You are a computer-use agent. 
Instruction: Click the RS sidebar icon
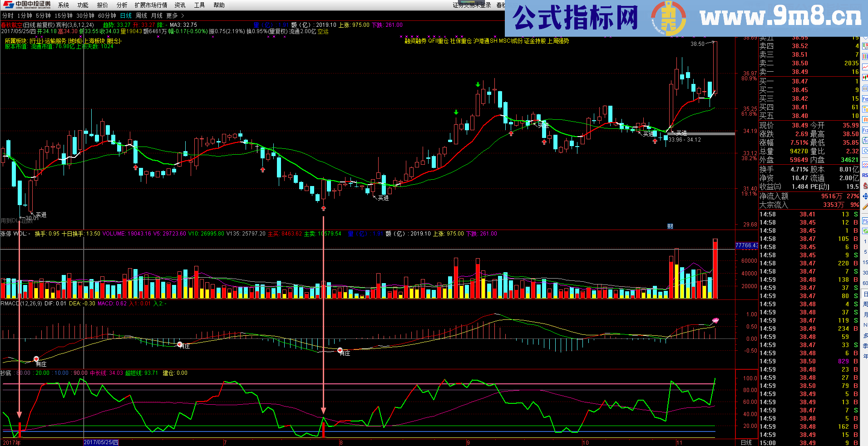tap(865, 175)
